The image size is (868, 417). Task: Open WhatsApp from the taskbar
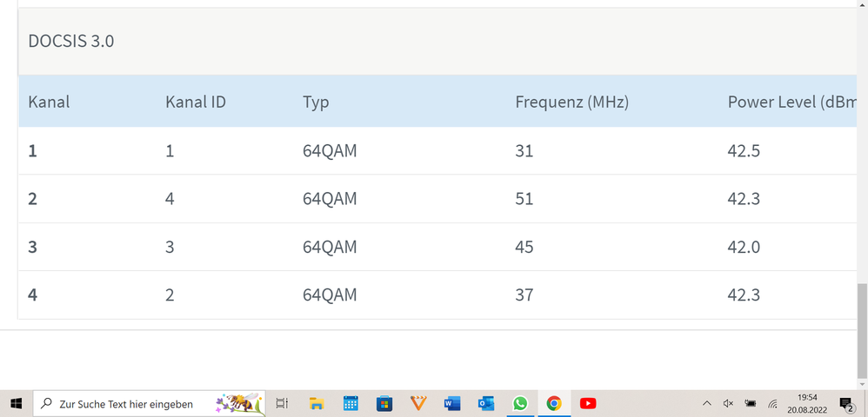pyautogui.click(x=520, y=404)
